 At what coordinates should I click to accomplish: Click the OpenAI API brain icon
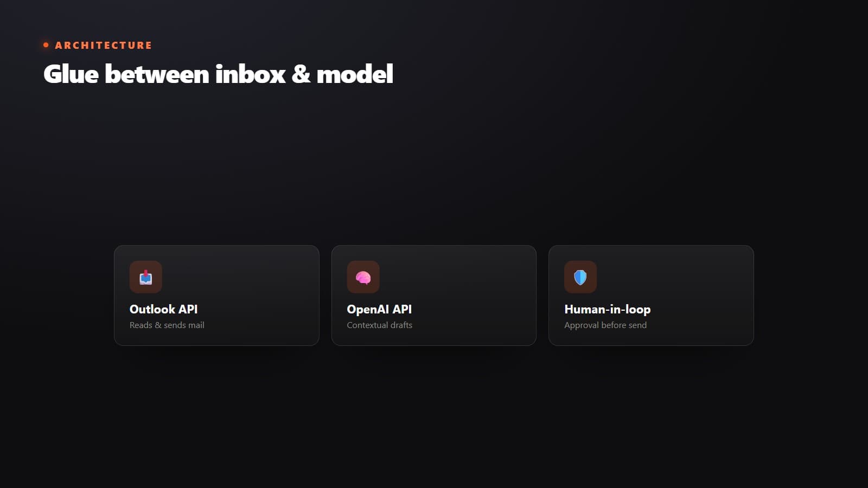pyautogui.click(x=363, y=277)
